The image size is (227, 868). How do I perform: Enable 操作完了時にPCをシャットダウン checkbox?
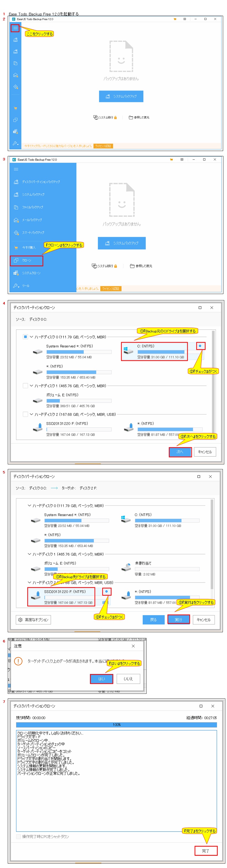click(19, 837)
